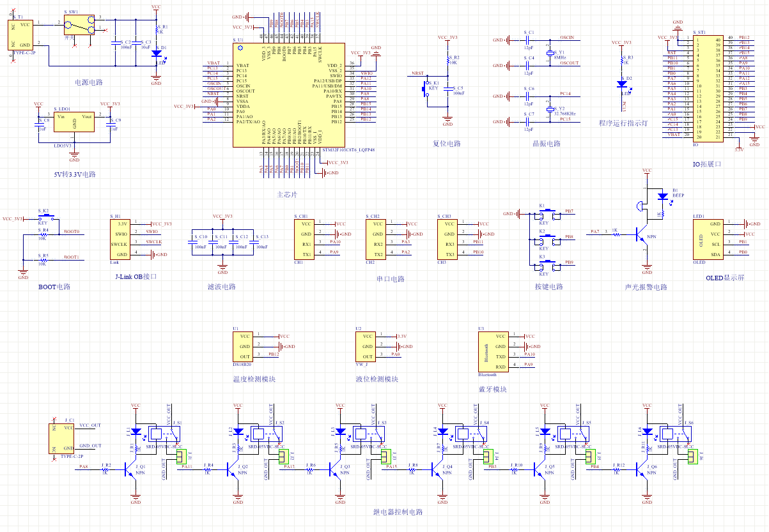This screenshot has height=532, width=769.
Task: Click the 蓝牙模块 label
Action: [493, 389]
